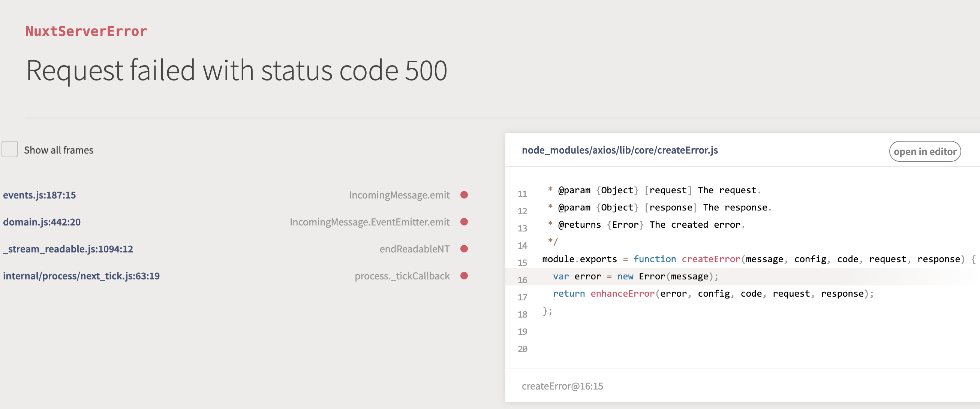The width and height of the screenshot is (980, 409).
Task: Click line number 15 in code panel
Action: [x=522, y=263]
